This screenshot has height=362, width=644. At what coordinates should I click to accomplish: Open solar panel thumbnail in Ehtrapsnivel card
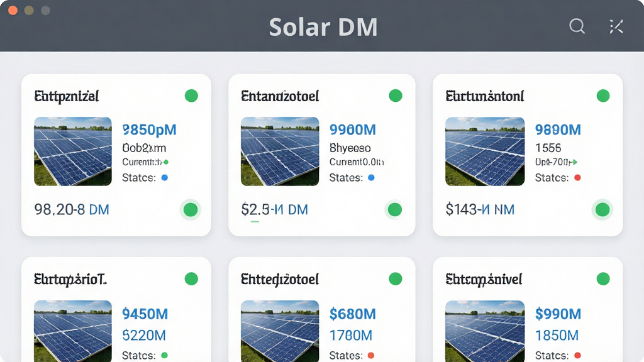point(485,331)
